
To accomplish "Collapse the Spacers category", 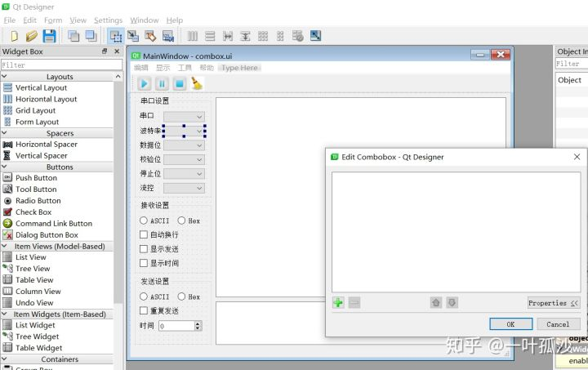I will tap(5, 133).
